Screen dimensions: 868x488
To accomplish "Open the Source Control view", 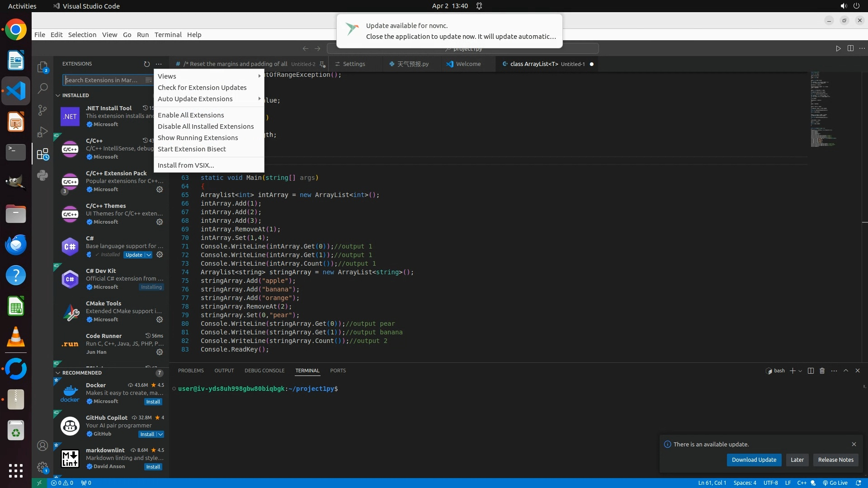I will (42, 110).
